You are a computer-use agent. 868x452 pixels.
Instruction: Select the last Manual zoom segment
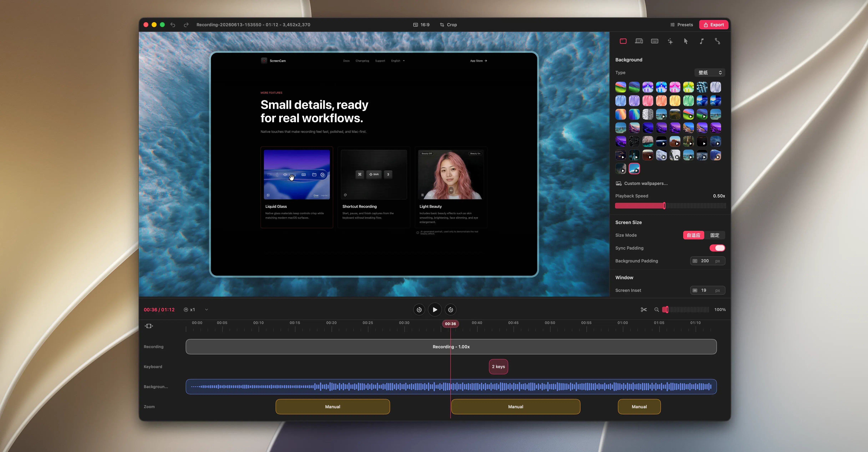pyautogui.click(x=639, y=407)
